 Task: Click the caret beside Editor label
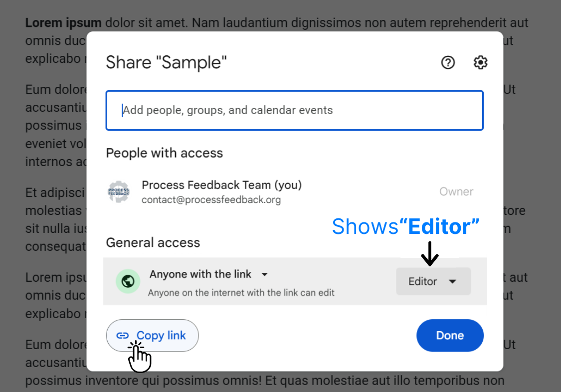pyautogui.click(x=452, y=281)
